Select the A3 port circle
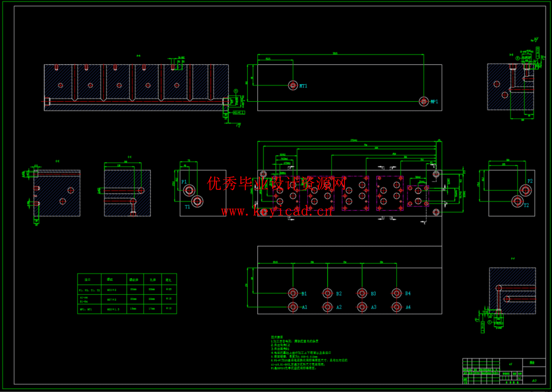 tap(362, 307)
